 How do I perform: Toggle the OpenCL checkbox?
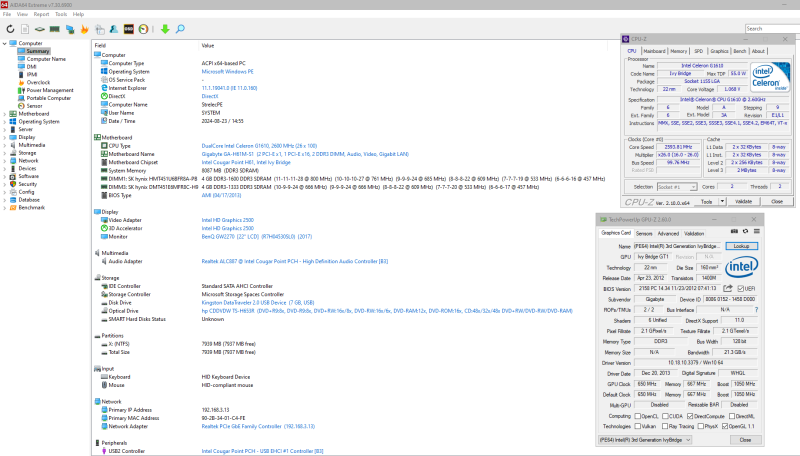point(637,416)
